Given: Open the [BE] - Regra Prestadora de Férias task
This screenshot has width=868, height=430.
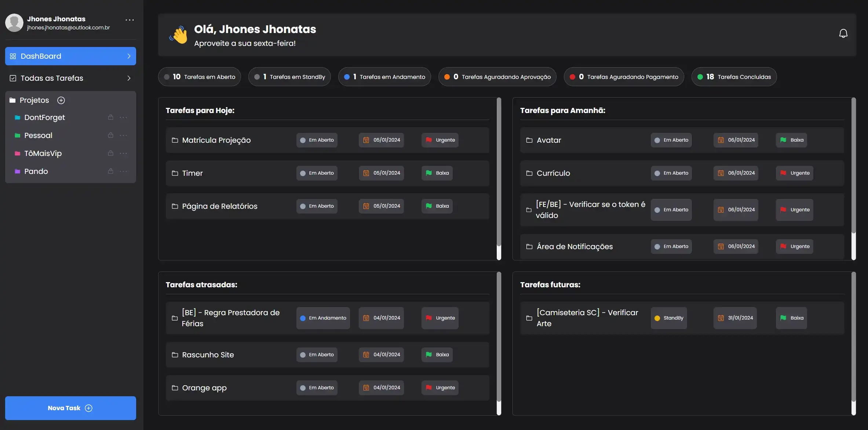Looking at the screenshot, I should tap(231, 318).
